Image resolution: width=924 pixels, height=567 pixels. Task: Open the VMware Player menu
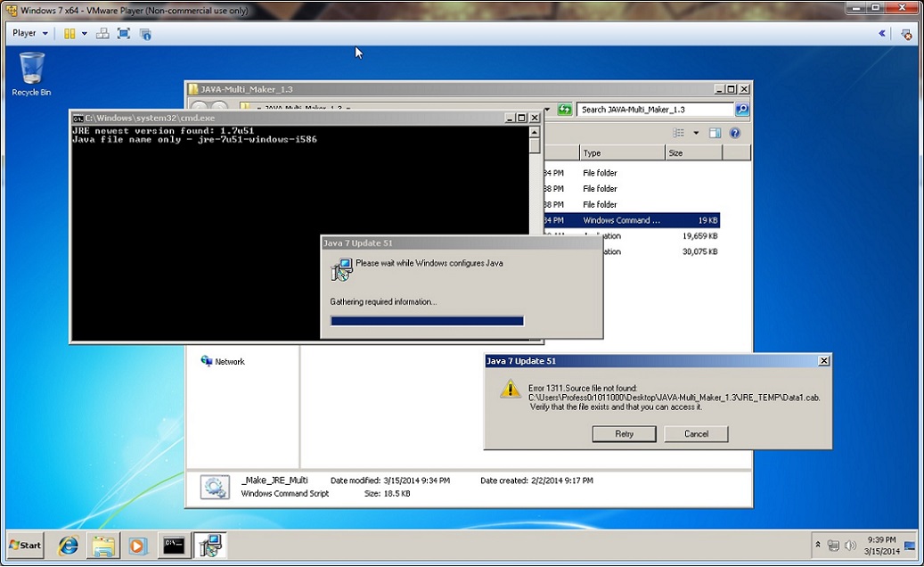(30, 33)
